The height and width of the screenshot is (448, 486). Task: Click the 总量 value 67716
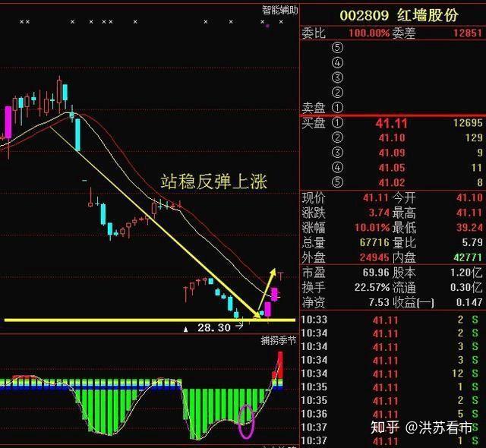click(374, 242)
